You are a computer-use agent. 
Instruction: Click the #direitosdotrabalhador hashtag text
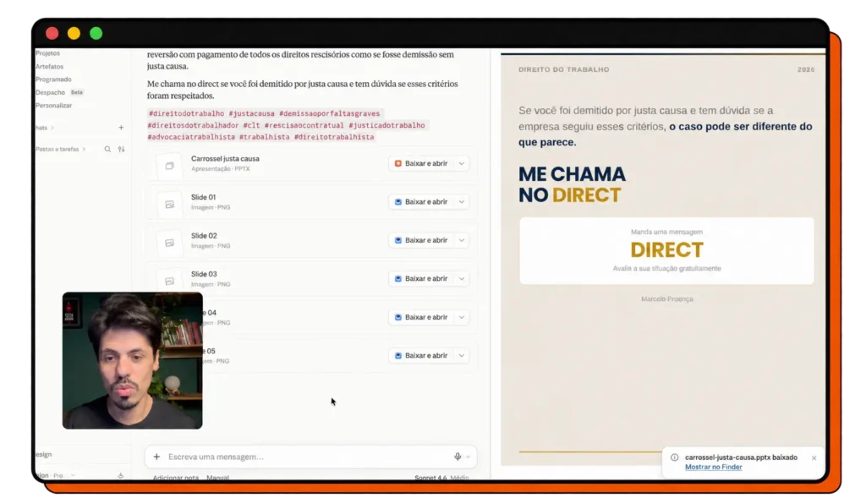pos(193,125)
